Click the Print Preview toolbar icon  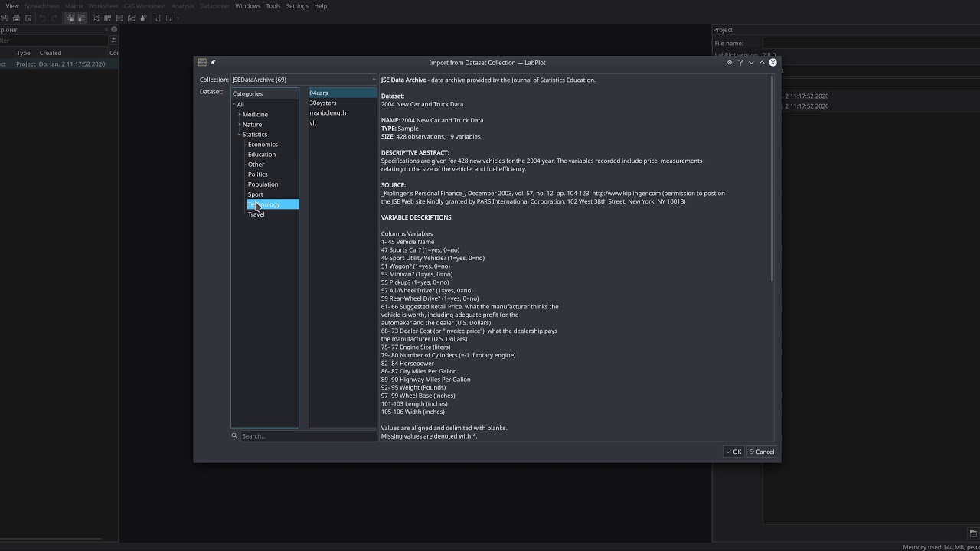28,18
